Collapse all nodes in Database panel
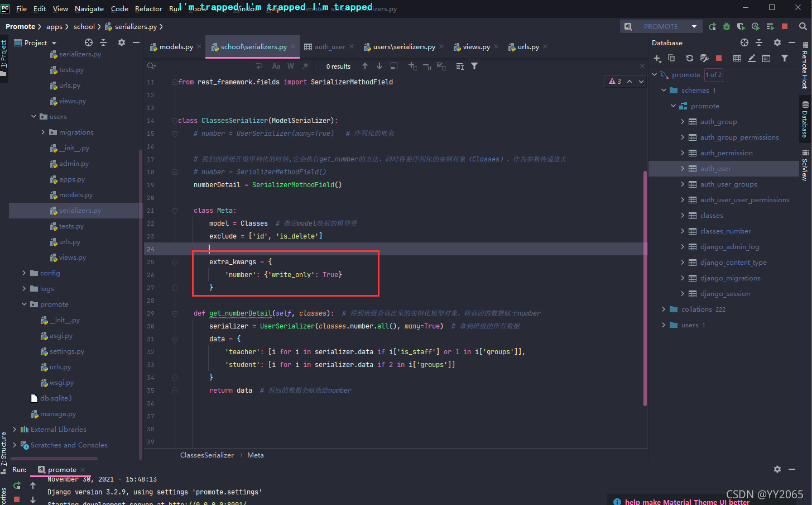Image resolution: width=812 pixels, height=505 pixels. coord(759,42)
